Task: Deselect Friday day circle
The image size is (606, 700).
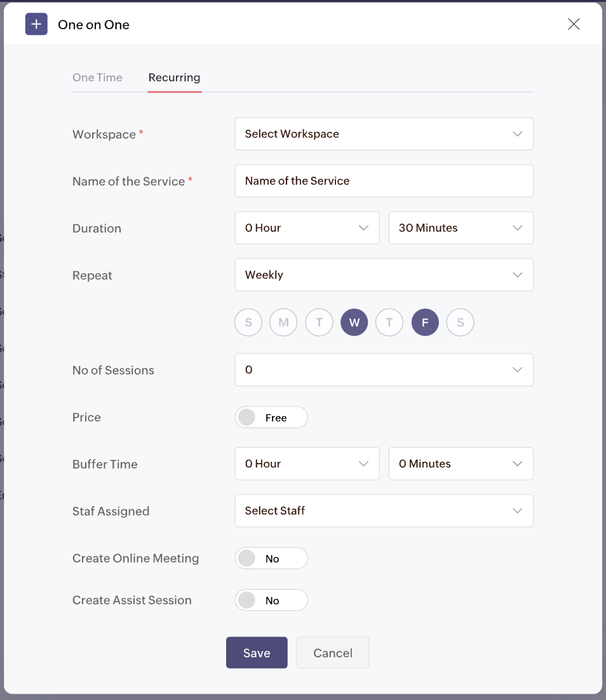Action: tap(425, 322)
